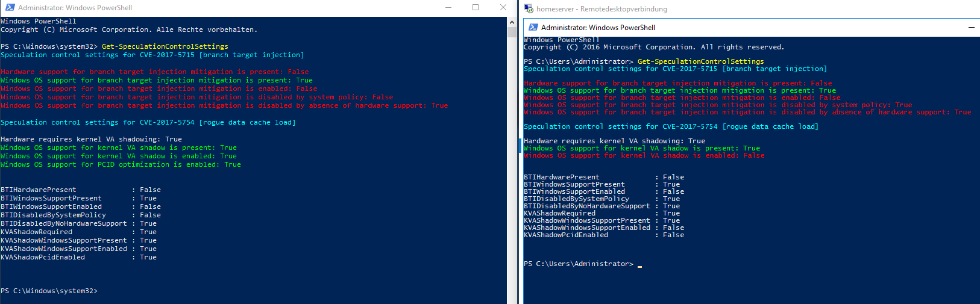This screenshot has width=980, height=304.
Task: Click the remote session 'Administrator: Windows PowerShell' title
Action: click(598, 28)
